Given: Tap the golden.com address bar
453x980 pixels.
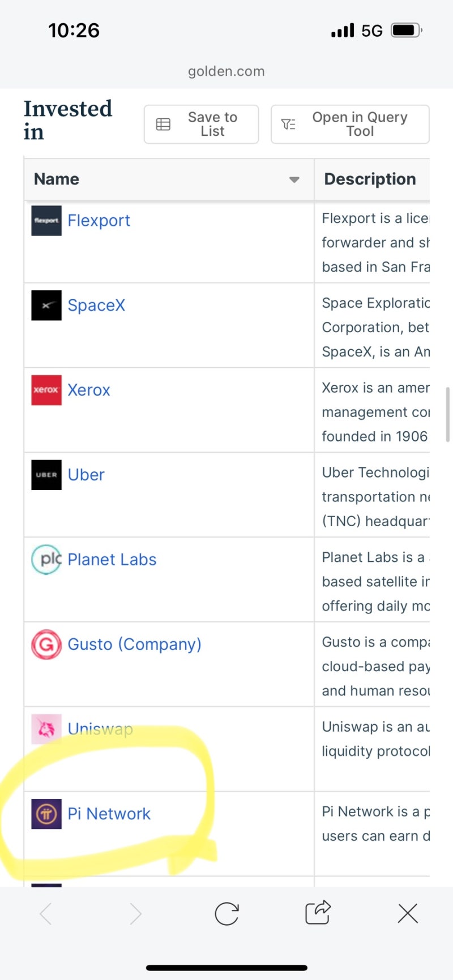Looking at the screenshot, I should (226, 71).
